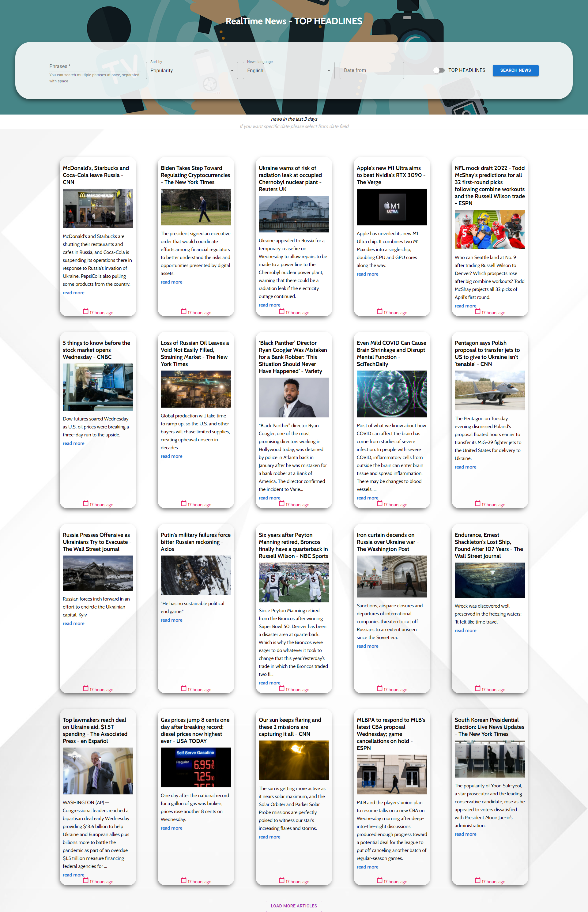This screenshot has height=912, width=588.
Task: Toggle the TOP HEADLINES switch
Action: pos(439,70)
